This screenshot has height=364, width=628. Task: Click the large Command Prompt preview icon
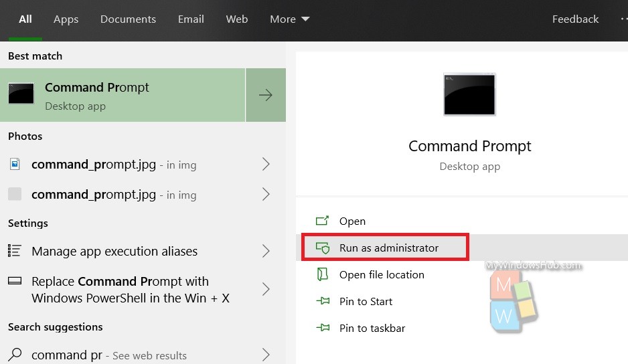click(469, 94)
